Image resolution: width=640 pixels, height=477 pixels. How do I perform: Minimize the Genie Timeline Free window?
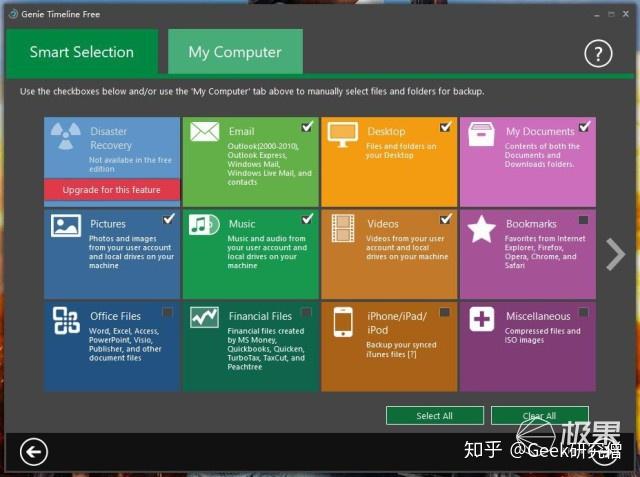click(x=597, y=15)
